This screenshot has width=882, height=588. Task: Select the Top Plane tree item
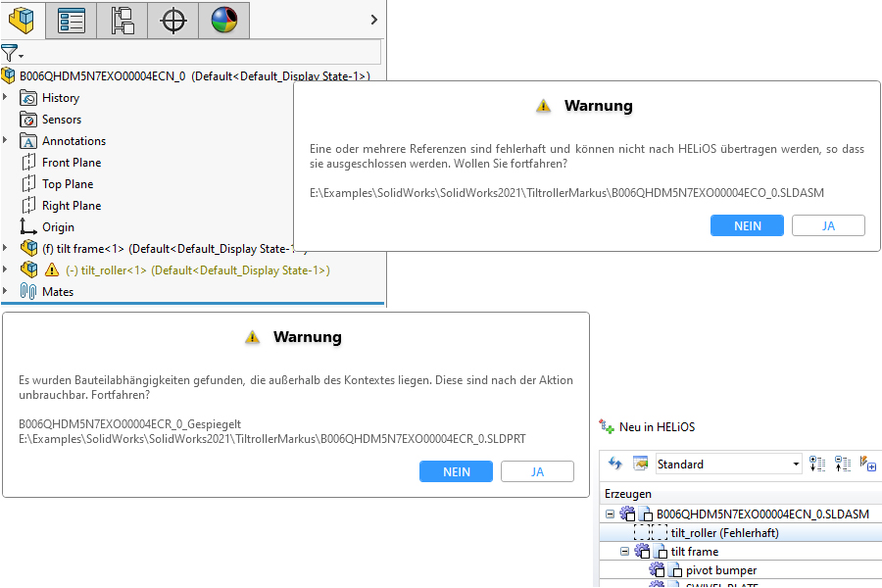(68, 184)
